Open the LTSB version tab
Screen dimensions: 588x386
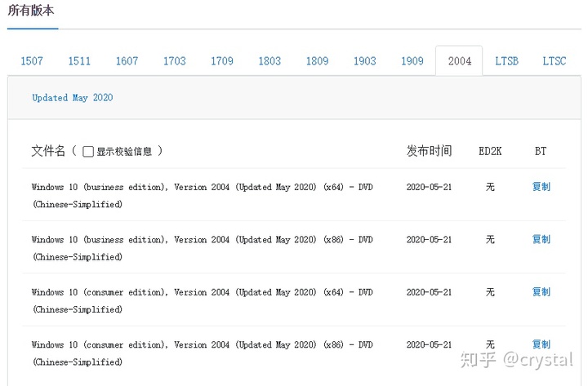click(x=506, y=61)
